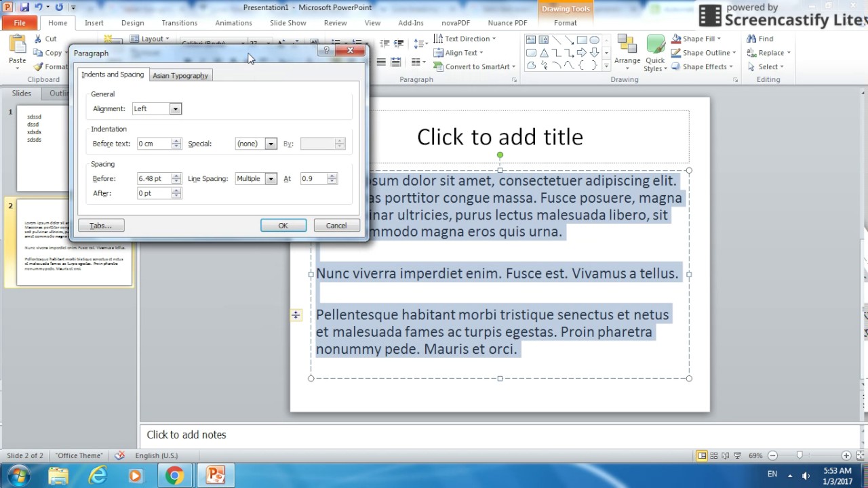This screenshot has width=868, height=488.
Task: Click the line spacing At 0.9 field
Action: click(x=314, y=179)
